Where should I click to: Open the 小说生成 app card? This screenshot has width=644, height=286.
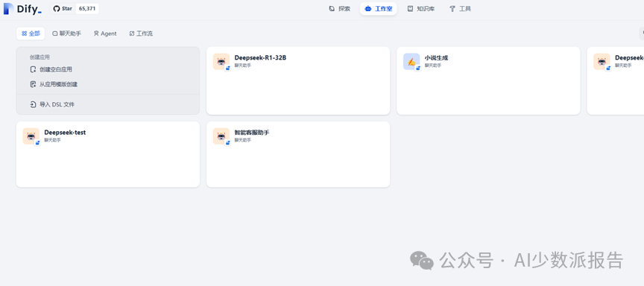click(x=488, y=81)
